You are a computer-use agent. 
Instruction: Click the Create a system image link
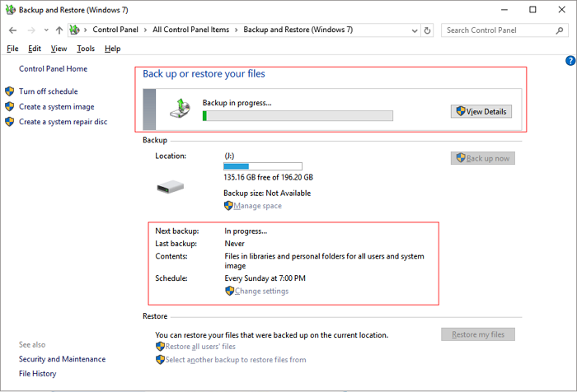coord(56,107)
